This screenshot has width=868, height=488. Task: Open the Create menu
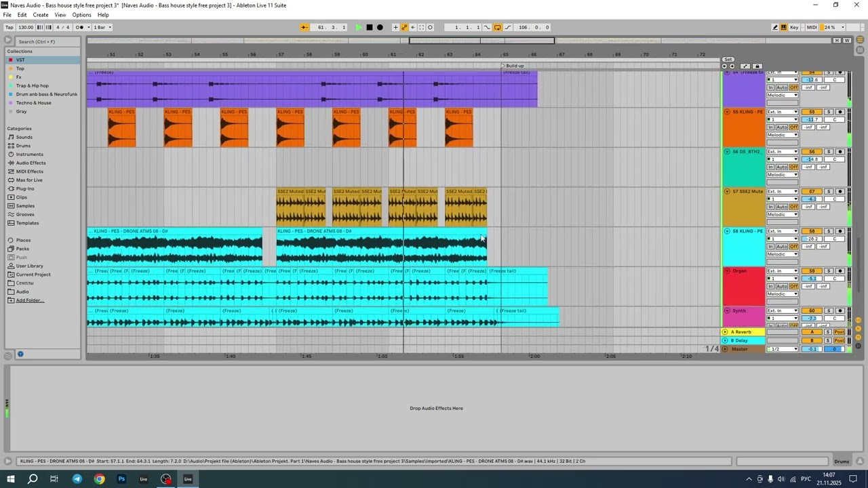[41, 15]
